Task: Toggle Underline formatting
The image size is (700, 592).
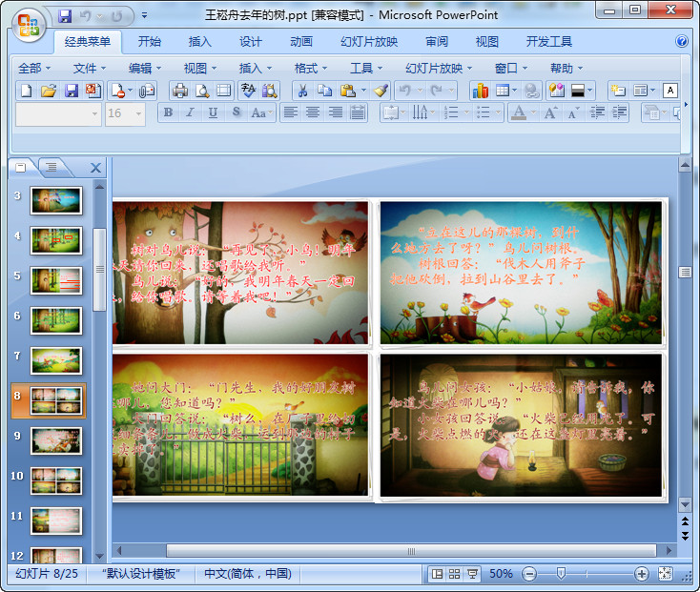Action: [x=213, y=112]
